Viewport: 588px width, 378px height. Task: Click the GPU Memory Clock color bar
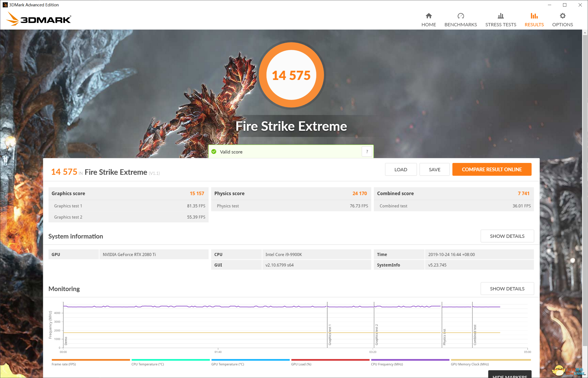tap(491, 360)
